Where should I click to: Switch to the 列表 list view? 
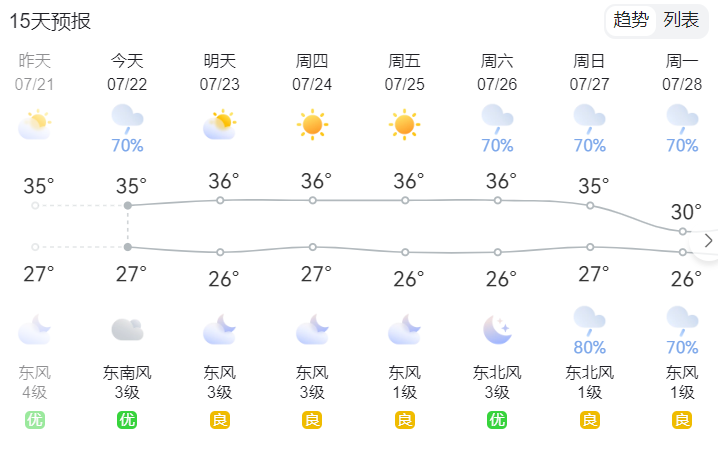(681, 20)
